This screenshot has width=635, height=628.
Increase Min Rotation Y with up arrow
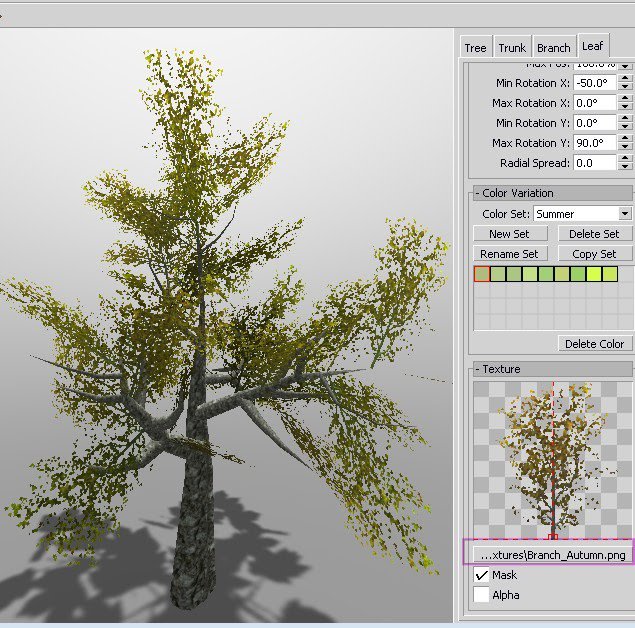coord(626,118)
